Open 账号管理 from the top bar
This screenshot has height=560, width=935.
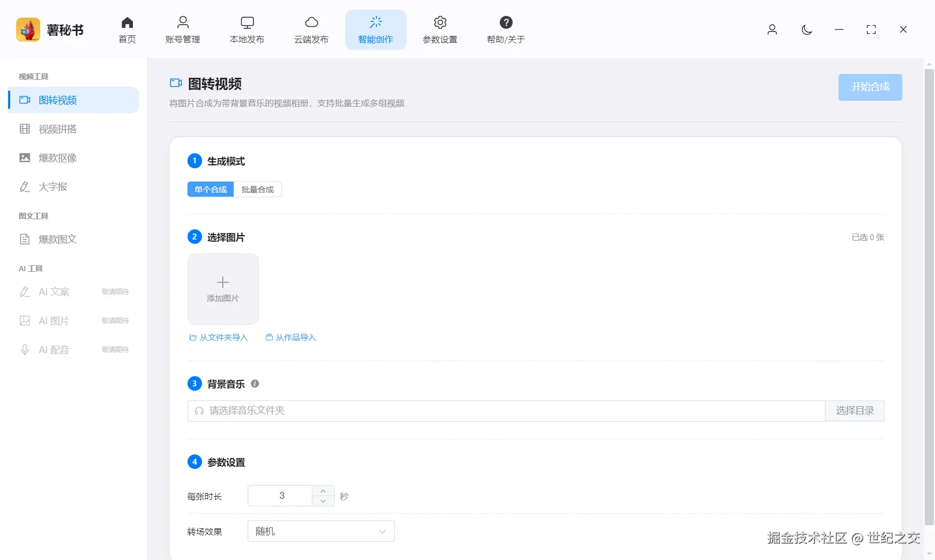[183, 29]
